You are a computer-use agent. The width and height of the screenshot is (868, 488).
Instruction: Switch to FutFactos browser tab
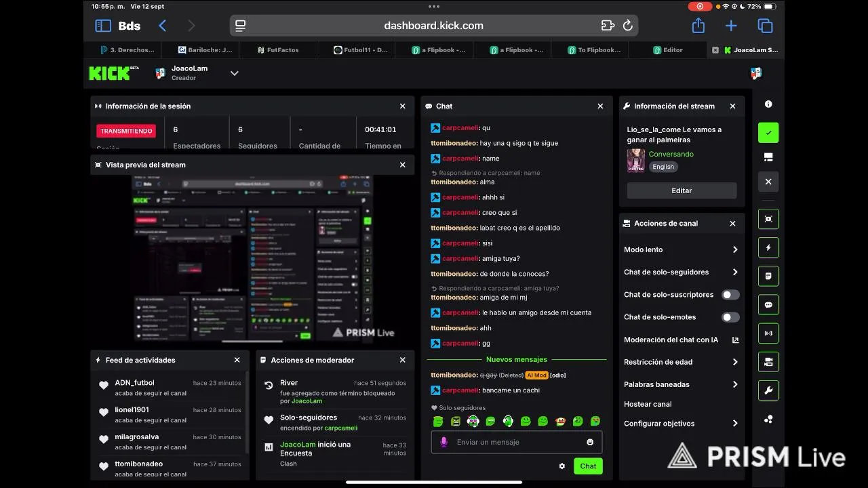click(x=278, y=49)
